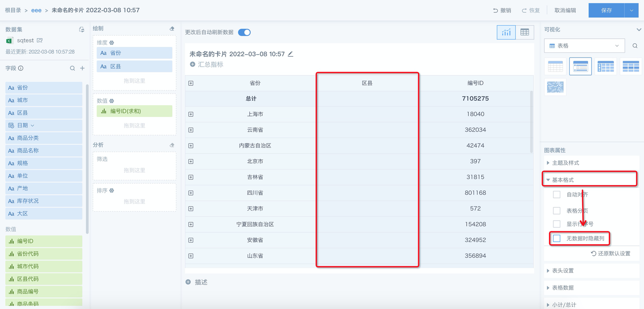Viewport: 644px width, 309px height.
Task: Toggle 更改后自动刷新数据 switch
Action: pos(244,32)
